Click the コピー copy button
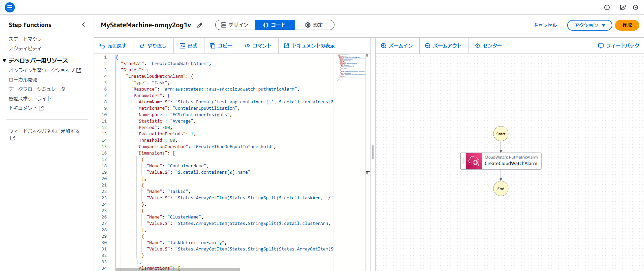The height and width of the screenshot is (271, 644). click(221, 46)
